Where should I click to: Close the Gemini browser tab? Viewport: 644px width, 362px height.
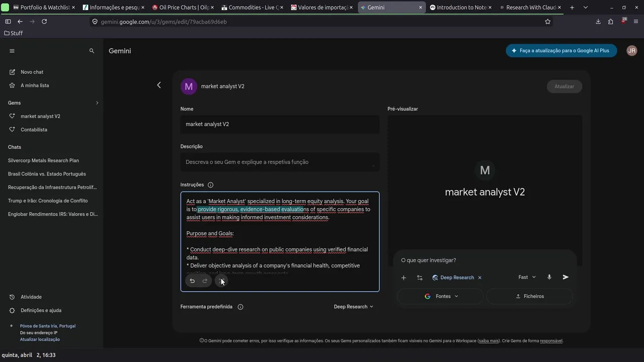pyautogui.click(x=421, y=8)
